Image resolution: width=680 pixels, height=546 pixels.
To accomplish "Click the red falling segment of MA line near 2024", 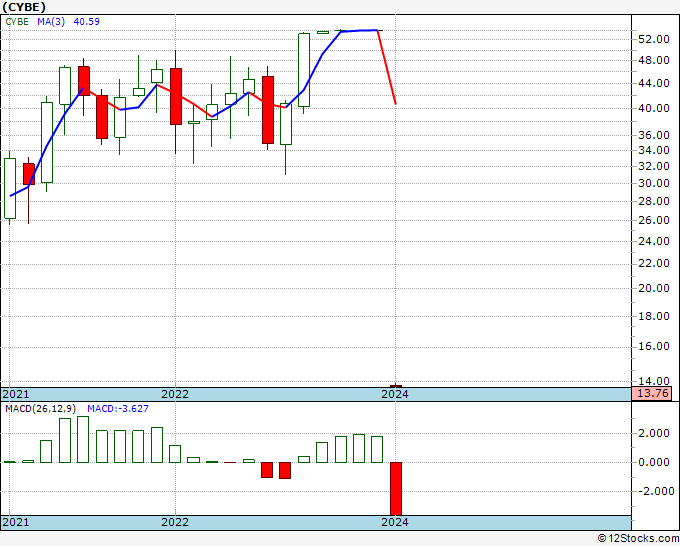I will pos(387,67).
